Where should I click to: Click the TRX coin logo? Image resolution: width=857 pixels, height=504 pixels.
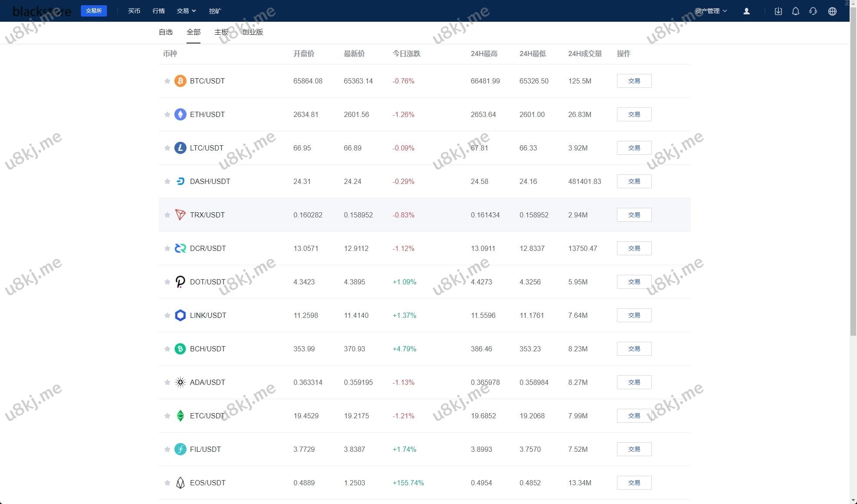[180, 215]
